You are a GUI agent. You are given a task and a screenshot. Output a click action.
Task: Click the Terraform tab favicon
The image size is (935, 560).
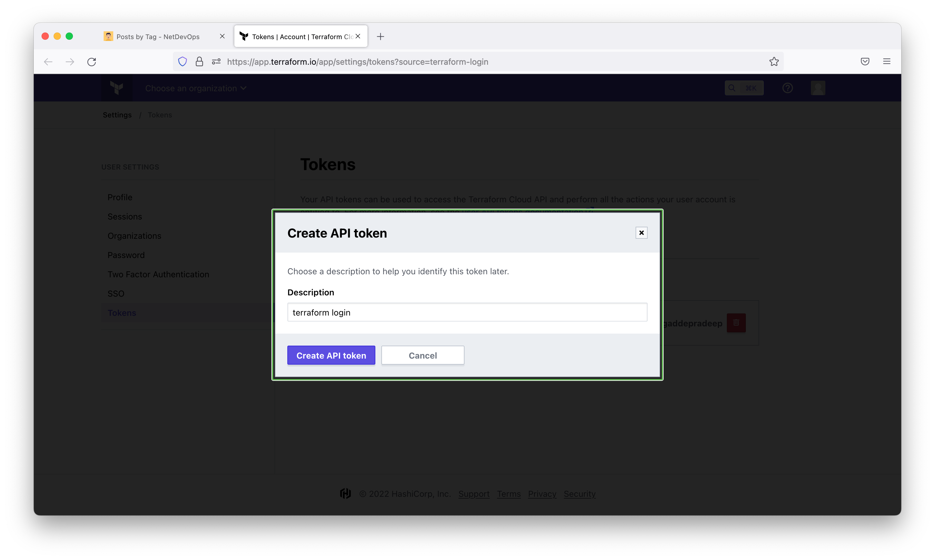click(244, 36)
